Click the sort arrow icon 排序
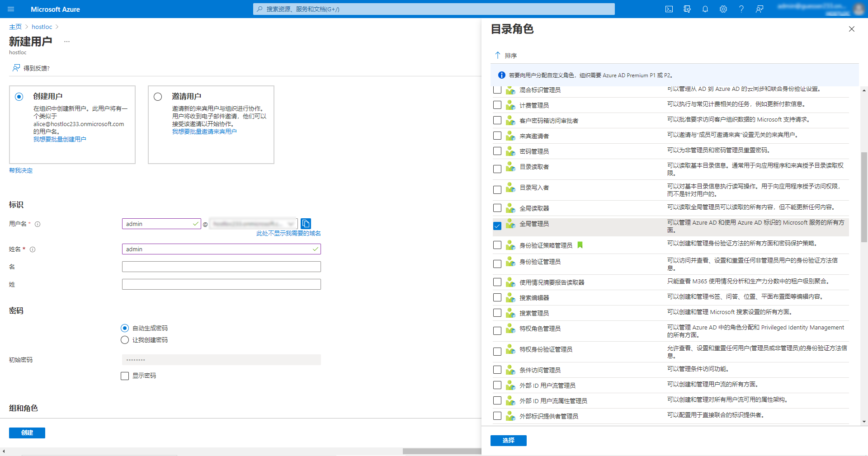This screenshot has width=868, height=456. 498,55
